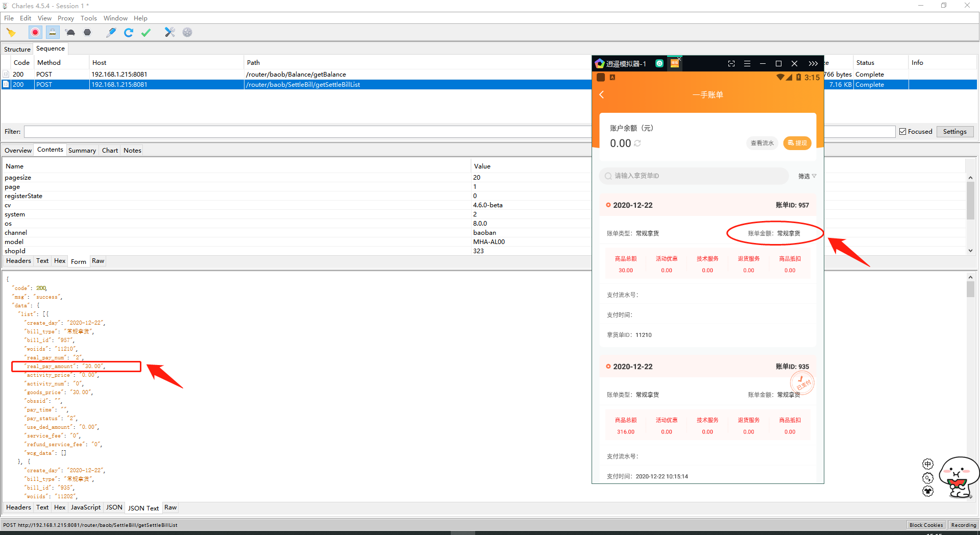Click the 请输入拿货单ID search field
This screenshot has height=535, width=980.
click(x=694, y=176)
